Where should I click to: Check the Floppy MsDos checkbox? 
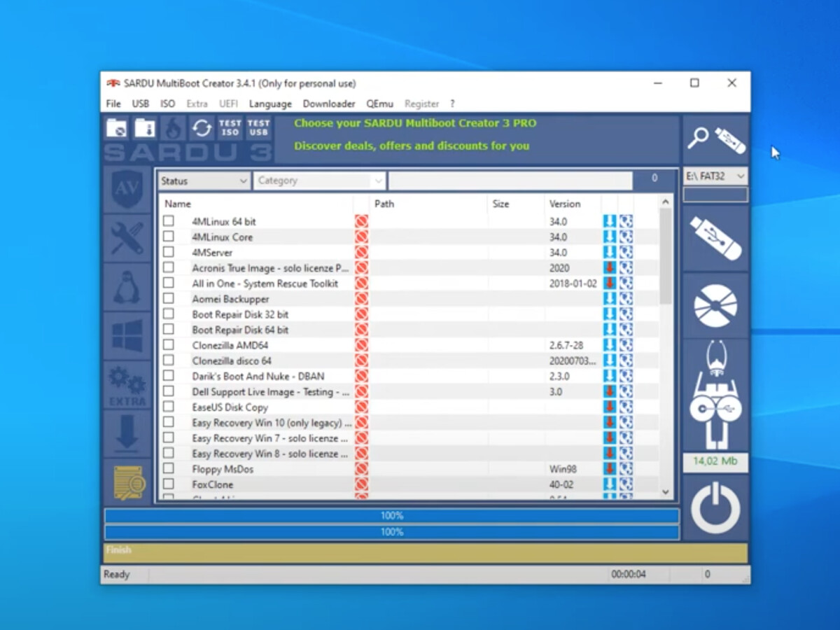tap(169, 469)
